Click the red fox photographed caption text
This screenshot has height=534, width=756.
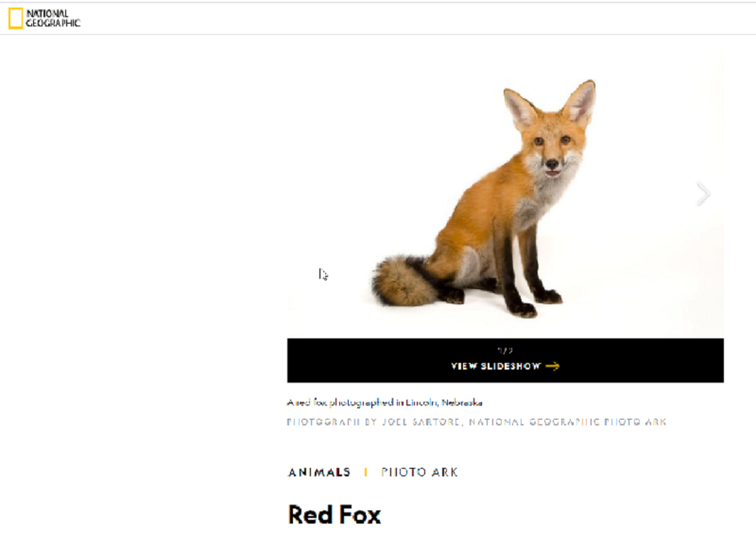pos(385,403)
